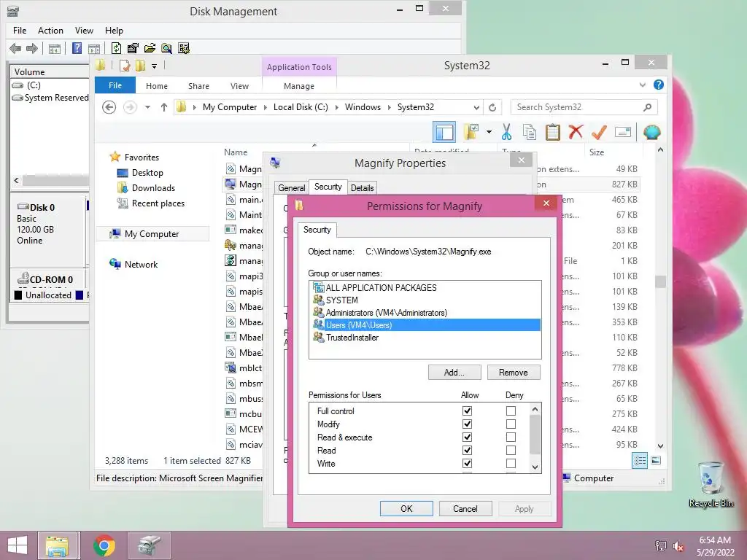
Task: Click Paste clipboard icon in System32 toolbar
Action: pos(553,132)
